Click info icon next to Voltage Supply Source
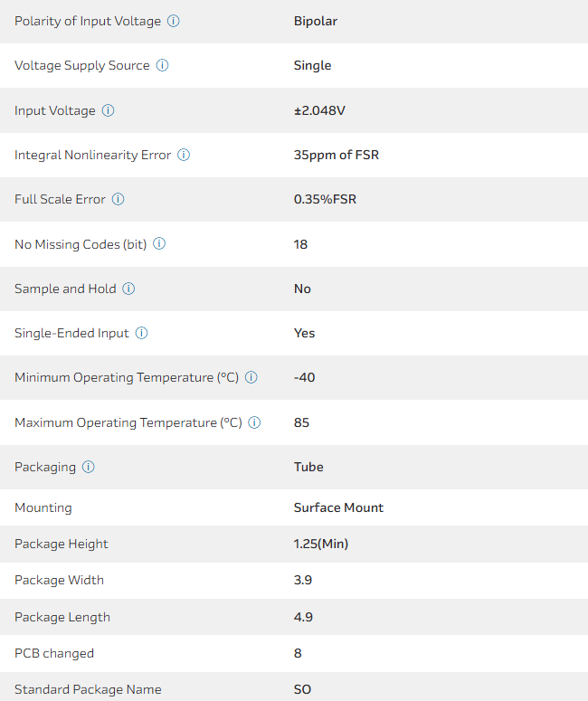588x701 pixels. pyautogui.click(x=163, y=65)
